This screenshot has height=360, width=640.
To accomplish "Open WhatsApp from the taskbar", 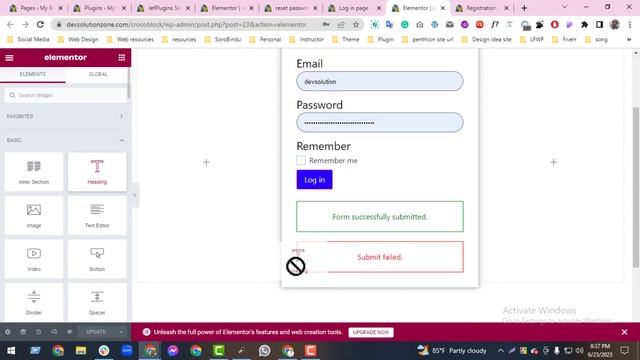I will click(264, 351).
